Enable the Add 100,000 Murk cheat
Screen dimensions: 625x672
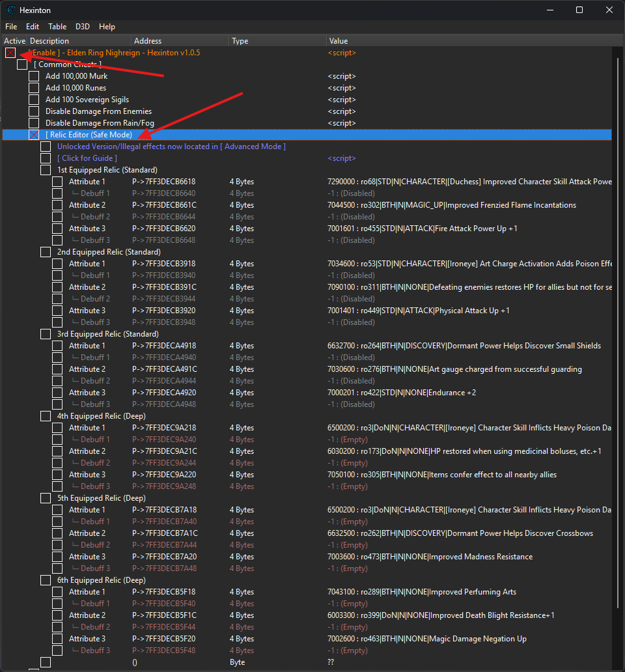(x=34, y=76)
